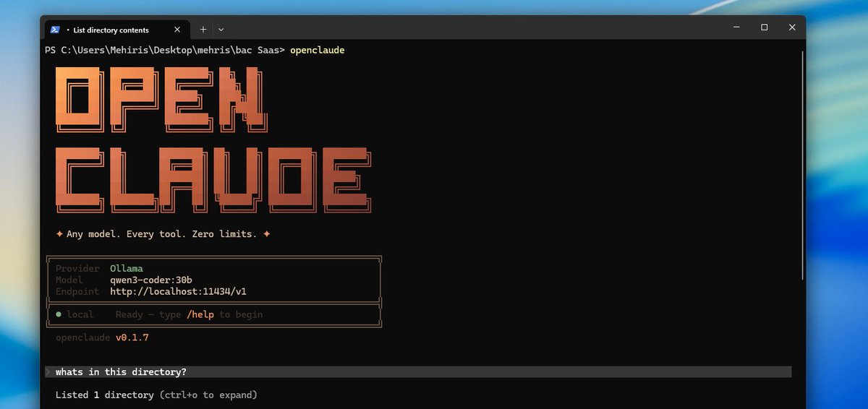The width and height of the screenshot is (868, 409).
Task: Click the 'openclaude' command text
Action: pos(318,50)
